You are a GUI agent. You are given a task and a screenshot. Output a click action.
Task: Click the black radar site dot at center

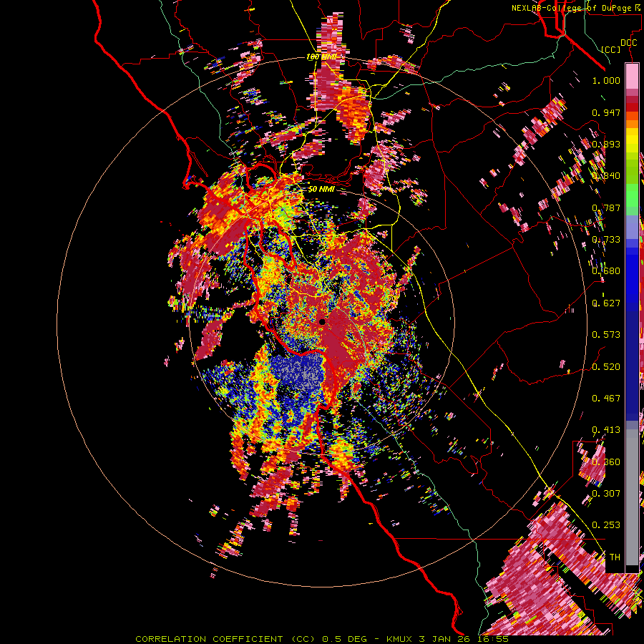pos(322,321)
